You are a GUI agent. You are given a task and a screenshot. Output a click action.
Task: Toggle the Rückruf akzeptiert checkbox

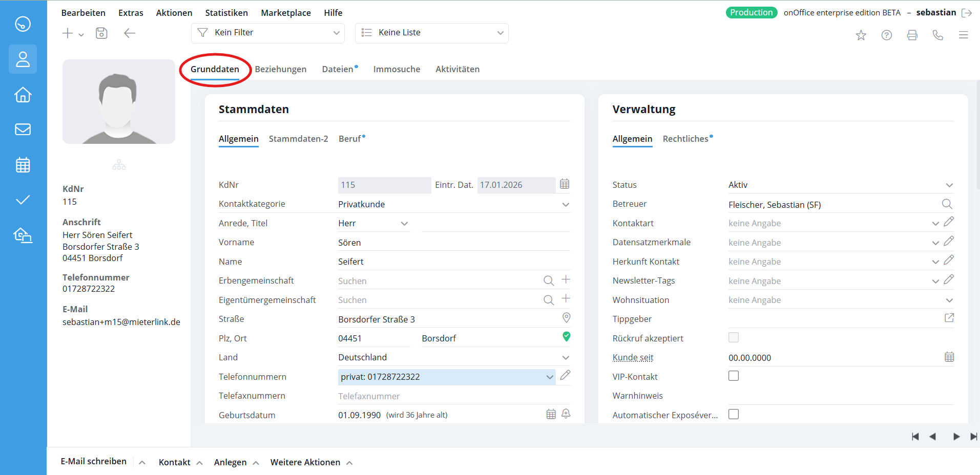click(x=734, y=338)
